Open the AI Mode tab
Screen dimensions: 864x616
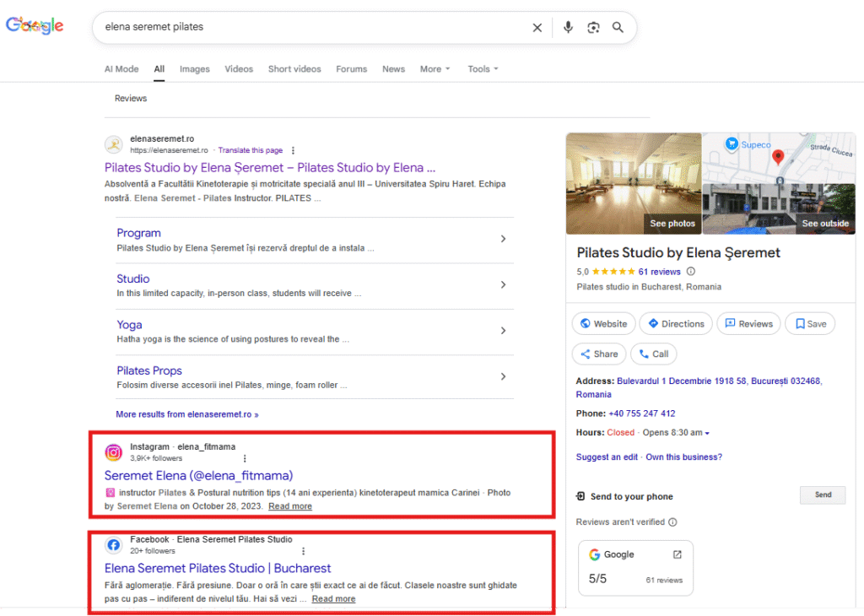121,69
